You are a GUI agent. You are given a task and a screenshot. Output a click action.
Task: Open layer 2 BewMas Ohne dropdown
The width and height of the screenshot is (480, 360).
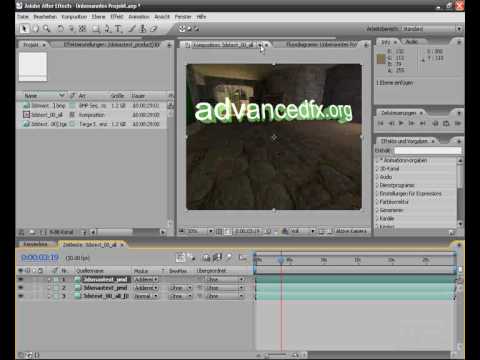click(180, 288)
